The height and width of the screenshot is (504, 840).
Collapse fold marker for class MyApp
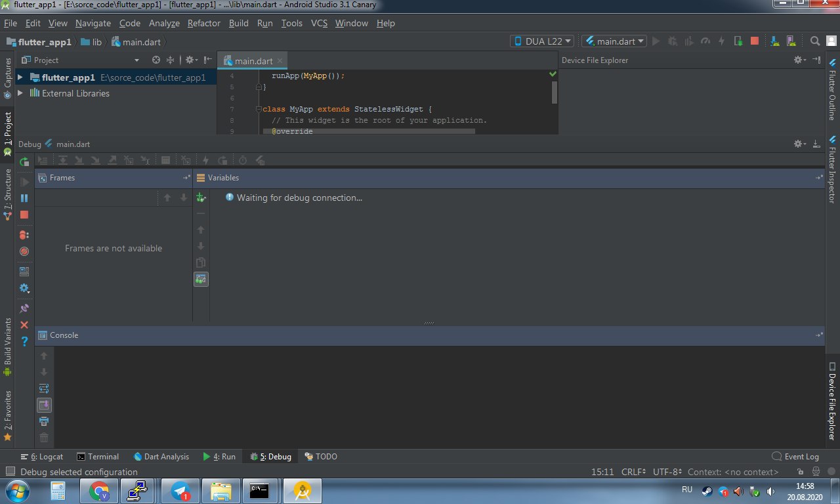[x=259, y=109]
